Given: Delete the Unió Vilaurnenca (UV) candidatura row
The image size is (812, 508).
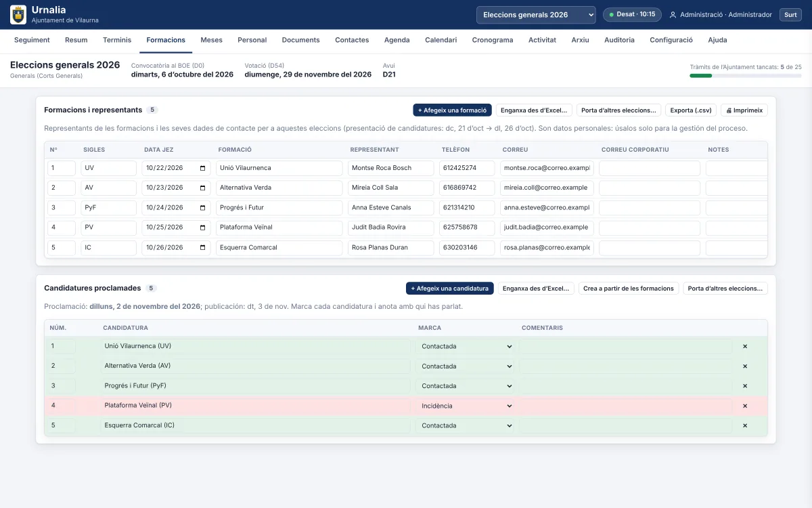Looking at the screenshot, I should tap(745, 346).
